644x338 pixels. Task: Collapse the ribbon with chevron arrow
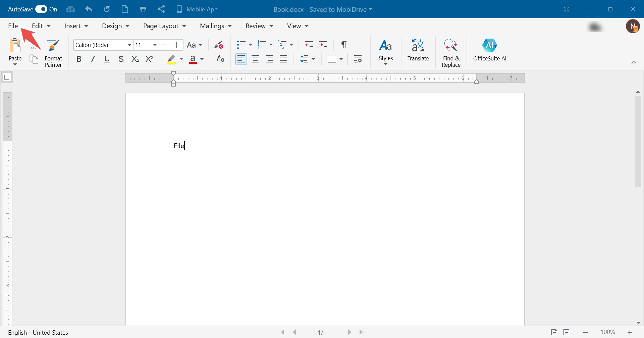tap(634, 63)
